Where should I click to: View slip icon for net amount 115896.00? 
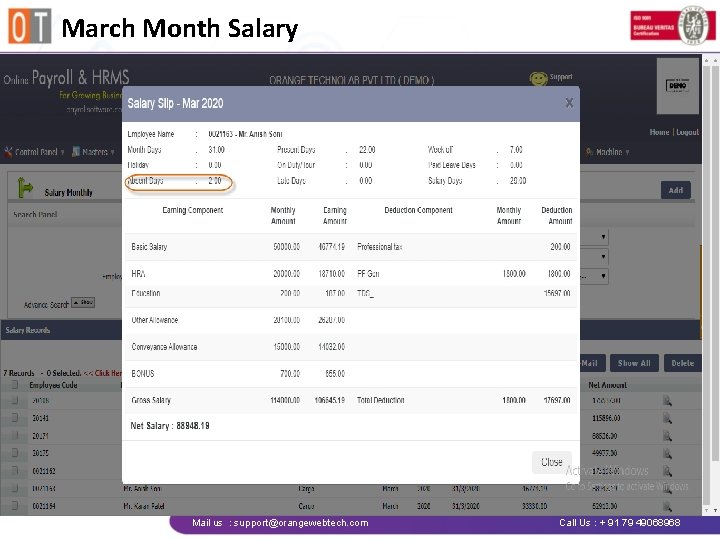(667, 418)
